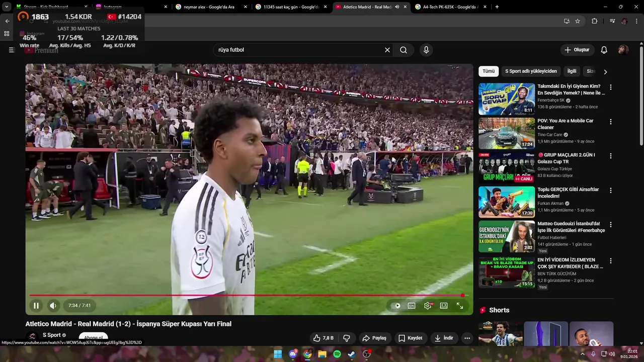Switch to theater mode
Image resolution: width=644 pixels, height=362 pixels.
click(444, 306)
